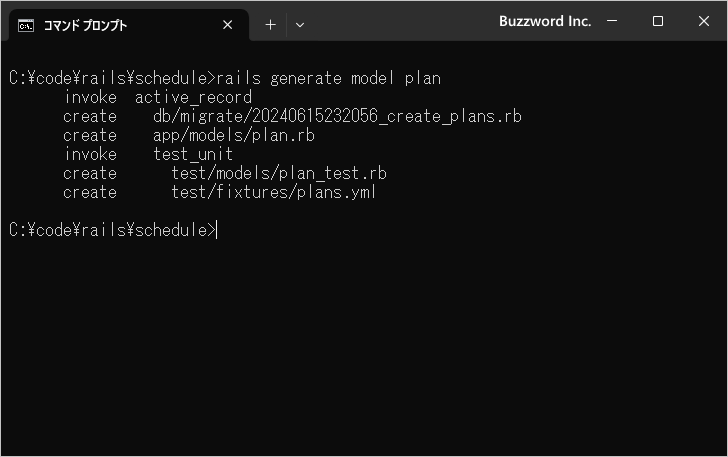Click empty title bar area beside tabs
728x457 pixels.
399,21
